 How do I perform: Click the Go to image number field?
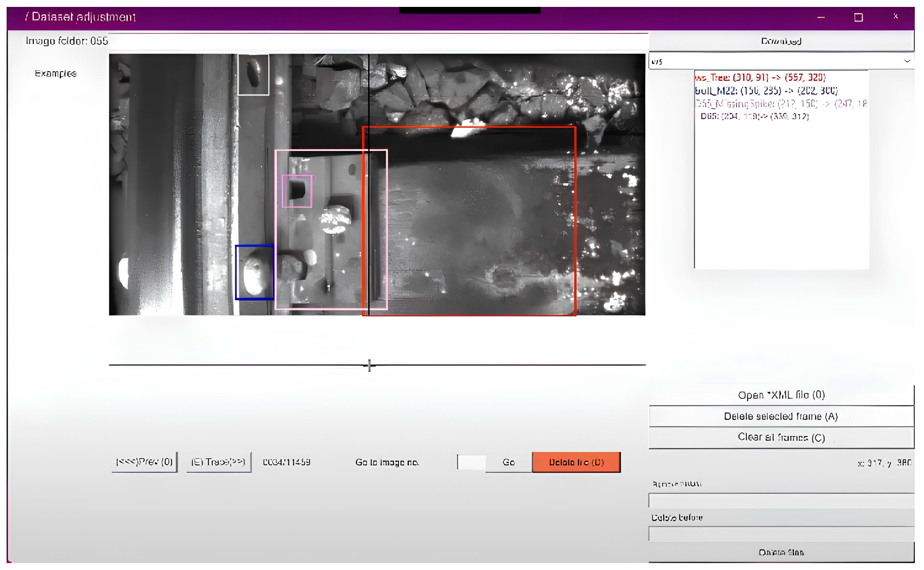471,462
